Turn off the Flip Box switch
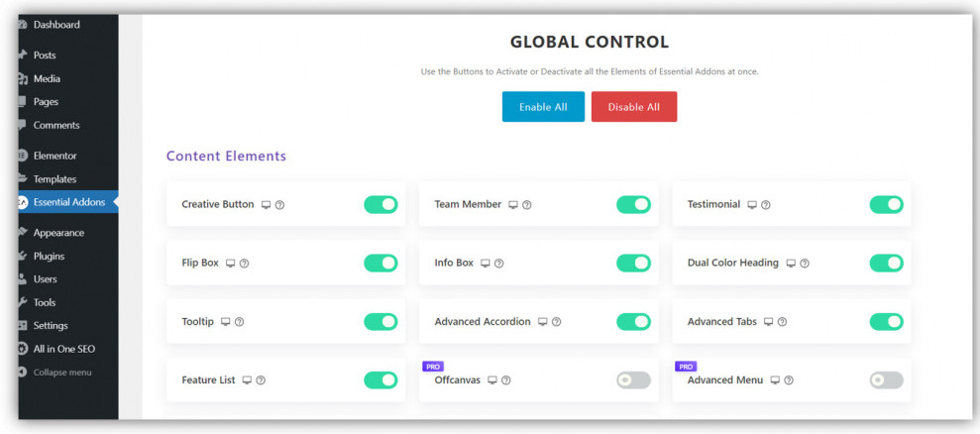Viewport: 980px width, 434px height. pos(381,264)
